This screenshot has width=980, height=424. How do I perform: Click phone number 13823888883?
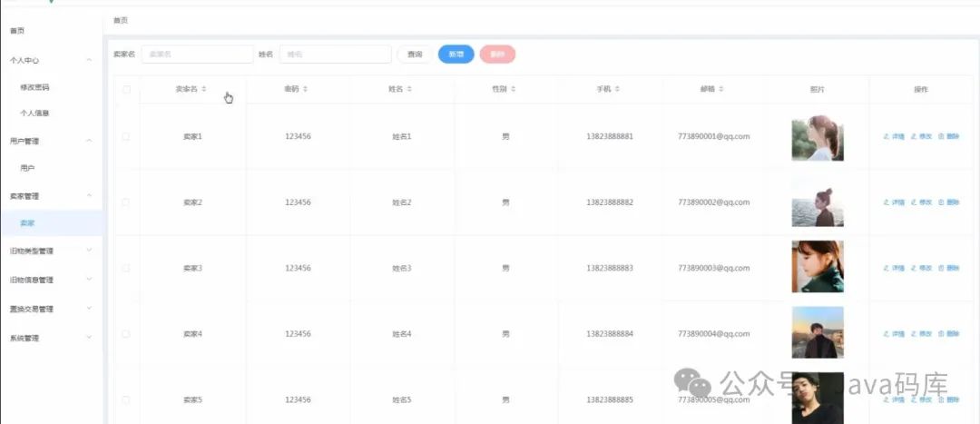(610, 268)
